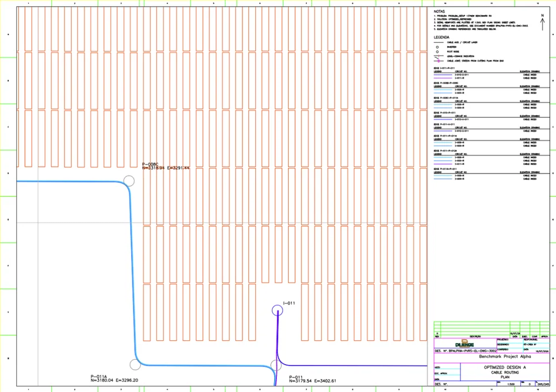The width and height of the screenshot is (556, 392).
Task: Select the I-011 inverter circle
Action: pyautogui.click(x=277, y=310)
